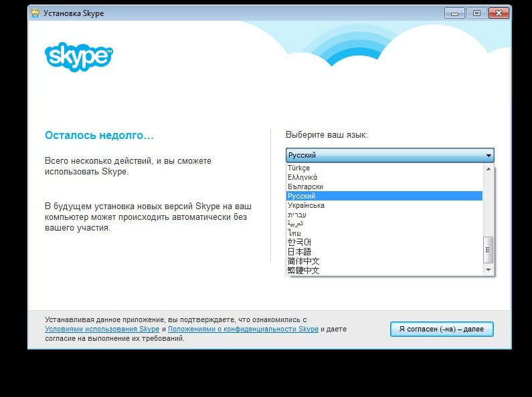Viewport: 532px width, 397px height.
Task: Pick the Korean 한국어 option
Action: (299, 242)
